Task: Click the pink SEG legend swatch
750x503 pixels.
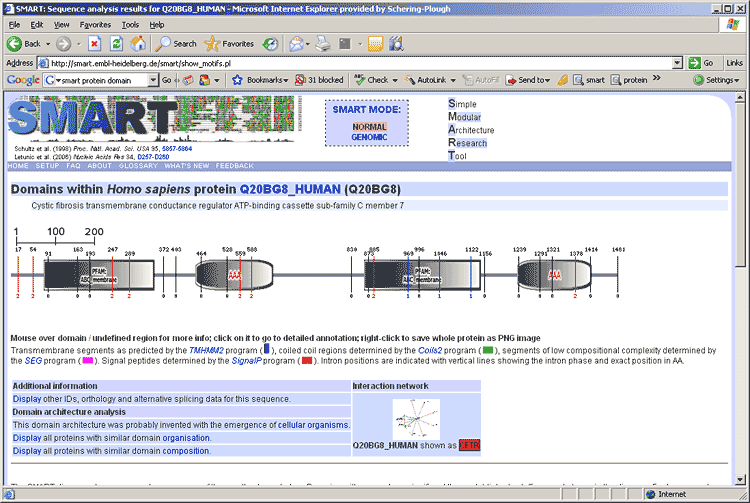Action: (88, 361)
